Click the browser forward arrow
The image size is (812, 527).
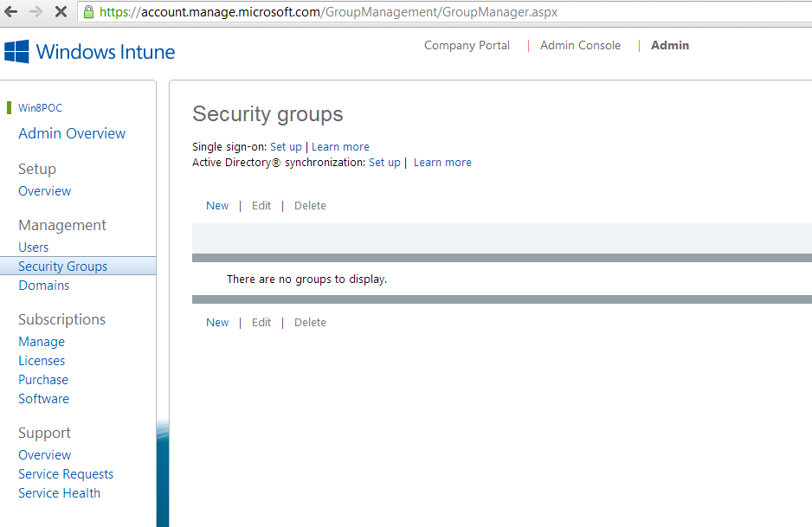coord(35,12)
